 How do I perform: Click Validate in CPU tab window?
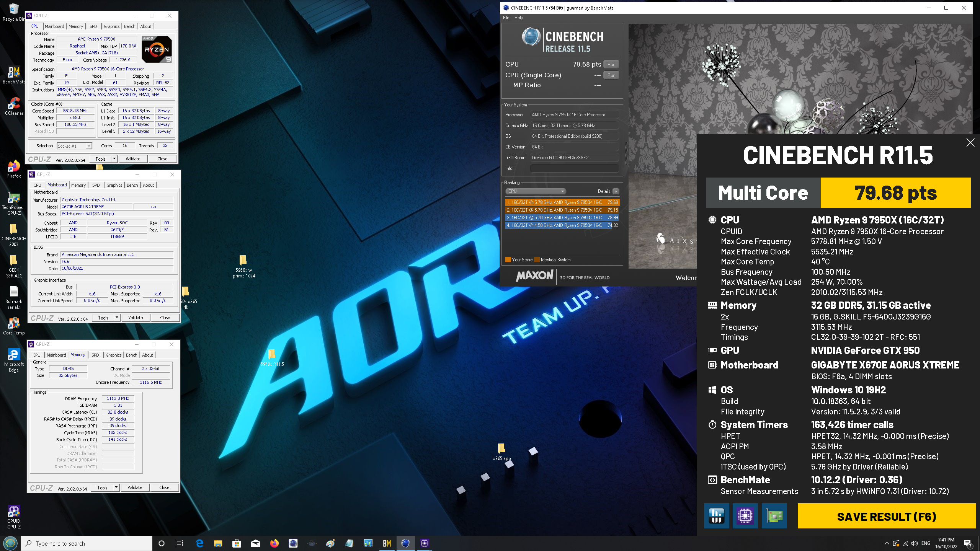coord(133,159)
